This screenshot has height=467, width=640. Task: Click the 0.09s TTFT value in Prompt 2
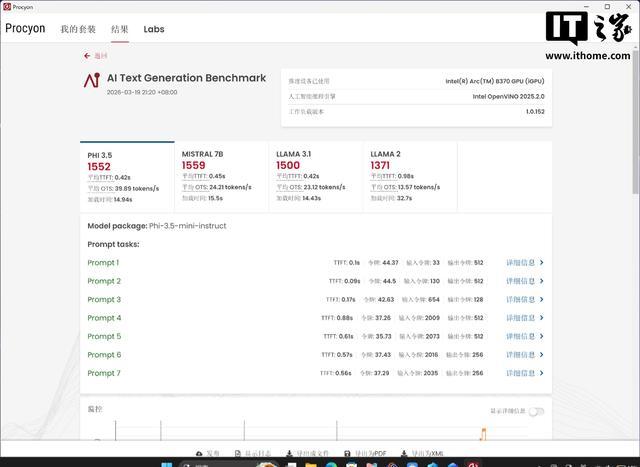click(x=352, y=281)
